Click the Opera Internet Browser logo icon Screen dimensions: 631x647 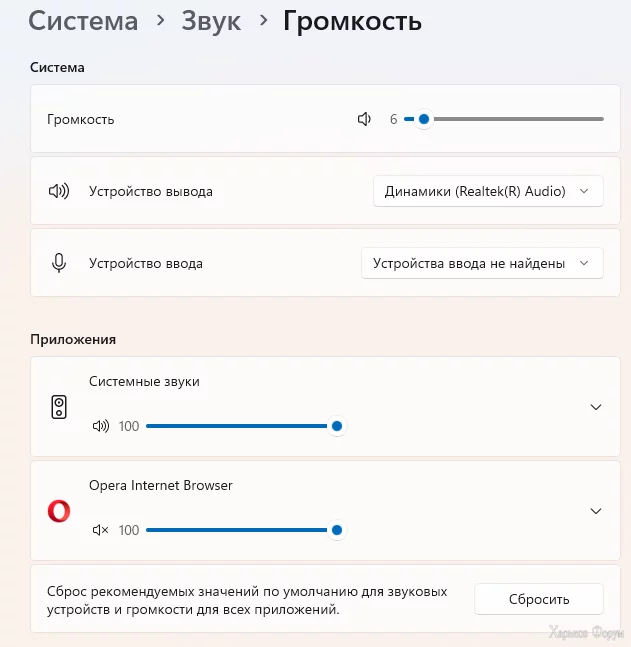(59, 511)
